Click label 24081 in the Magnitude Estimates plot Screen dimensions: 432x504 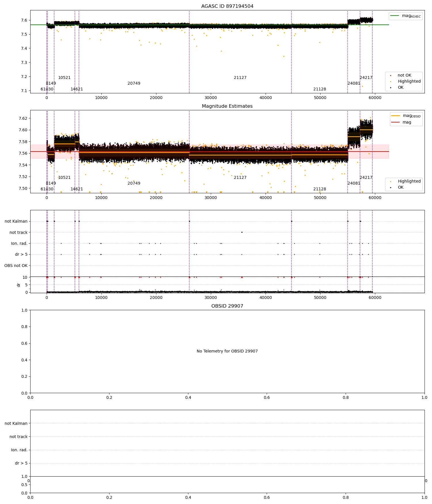[x=354, y=183]
